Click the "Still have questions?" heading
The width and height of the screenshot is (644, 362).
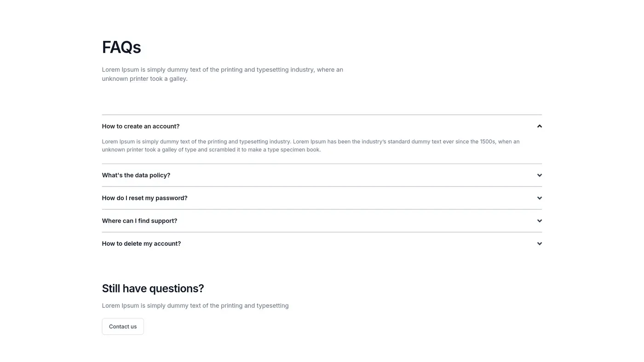pyautogui.click(x=153, y=288)
